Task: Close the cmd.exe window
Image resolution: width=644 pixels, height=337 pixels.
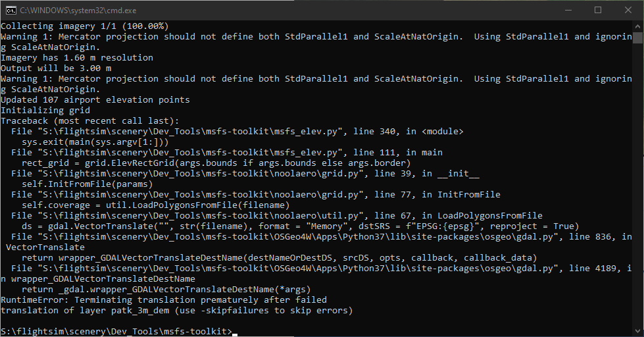Action: pyautogui.click(x=628, y=10)
